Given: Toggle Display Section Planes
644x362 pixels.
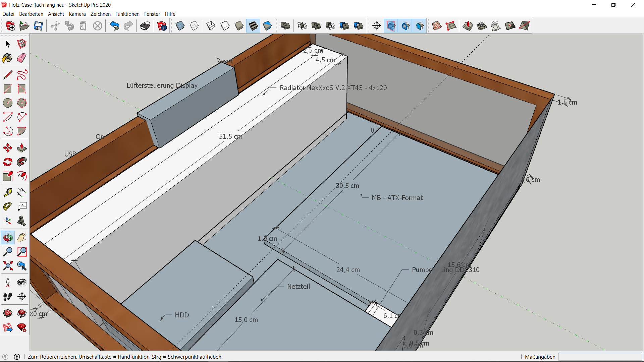Looking at the screenshot, I should [391, 26].
